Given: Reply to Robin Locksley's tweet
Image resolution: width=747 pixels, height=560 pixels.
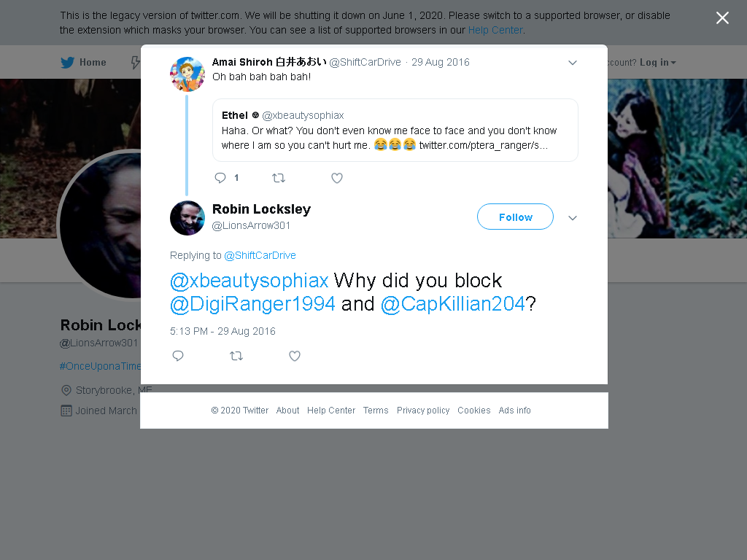Looking at the screenshot, I should click(178, 356).
